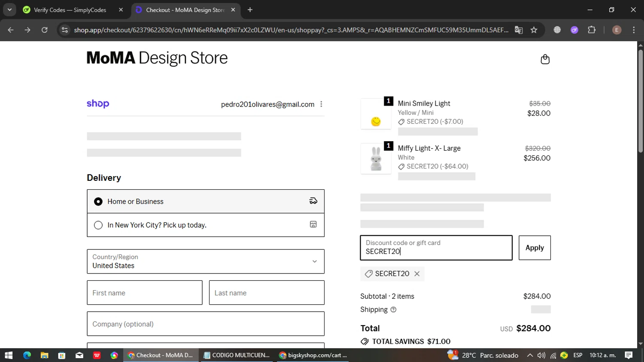The width and height of the screenshot is (644, 362).
Task: Click the taskbar clock 10:12 a. m.
Action: (603, 355)
